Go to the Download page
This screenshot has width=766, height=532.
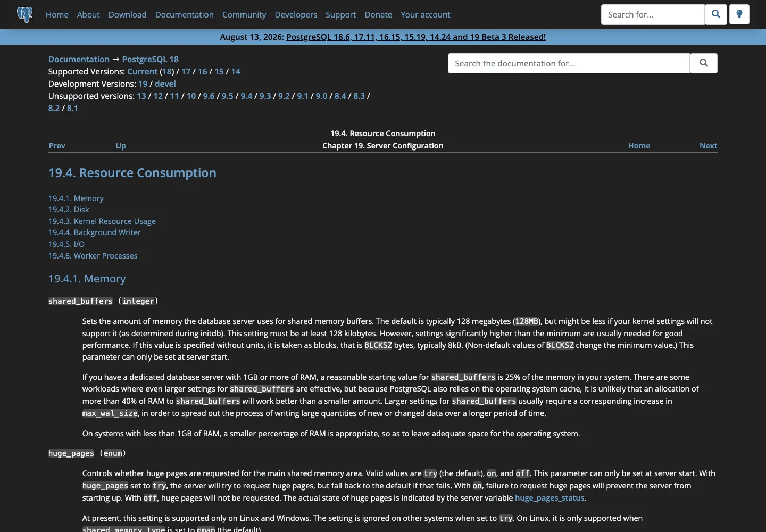128,14
